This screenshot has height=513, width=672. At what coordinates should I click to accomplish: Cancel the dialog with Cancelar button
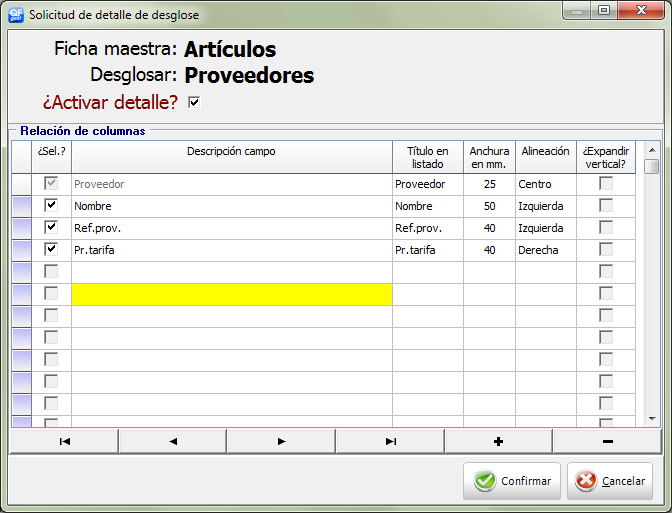coord(610,481)
